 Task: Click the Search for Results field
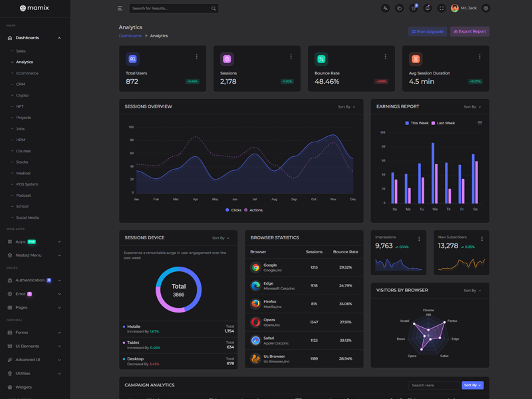[x=170, y=9]
